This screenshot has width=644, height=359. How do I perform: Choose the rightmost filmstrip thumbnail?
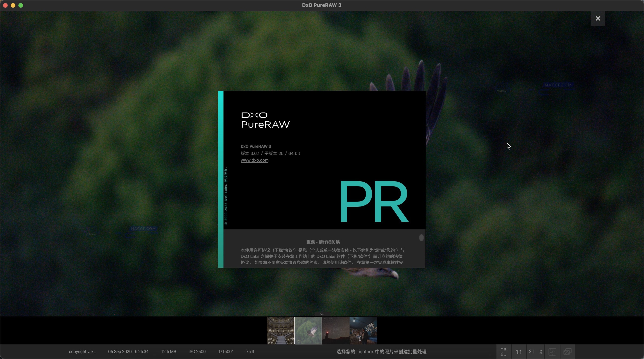[x=363, y=330]
